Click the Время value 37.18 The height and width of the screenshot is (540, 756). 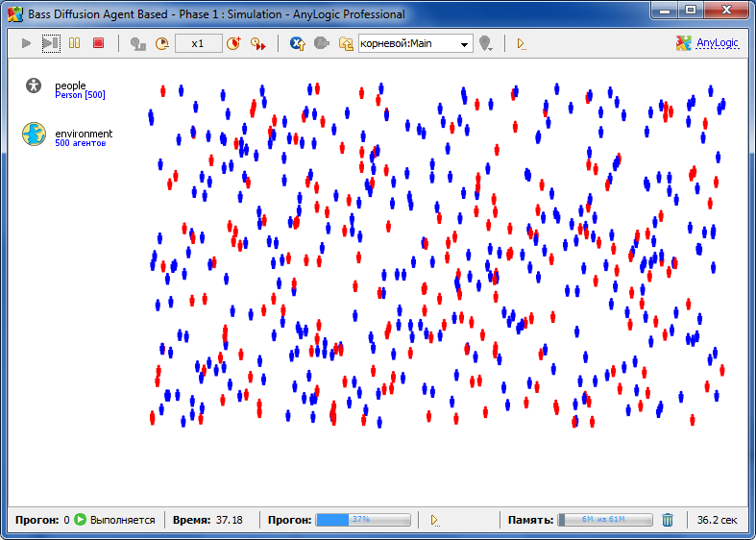click(x=229, y=520)
